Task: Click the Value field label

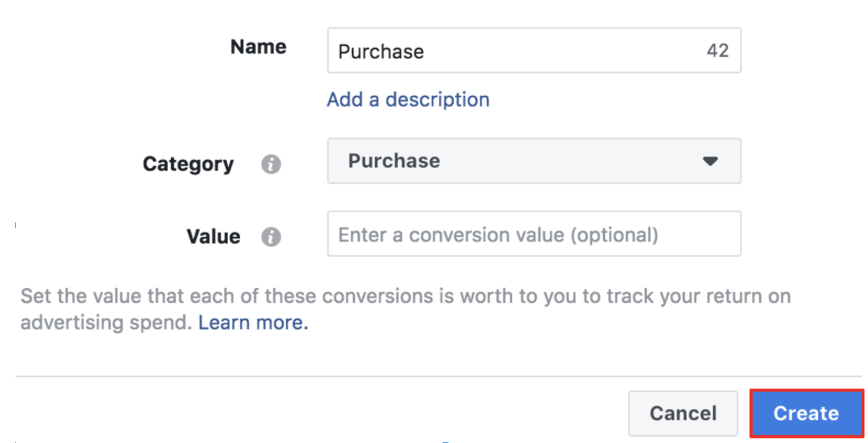Action: [213, 236]
